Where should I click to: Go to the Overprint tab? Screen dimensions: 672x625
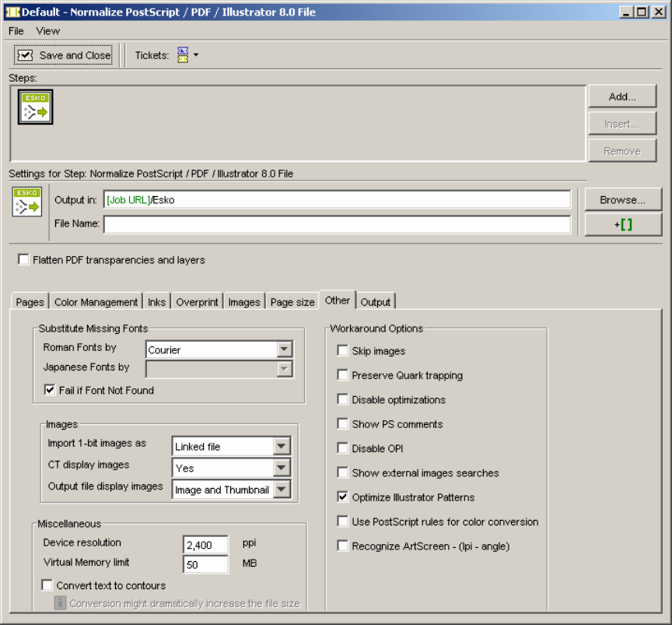197,302
